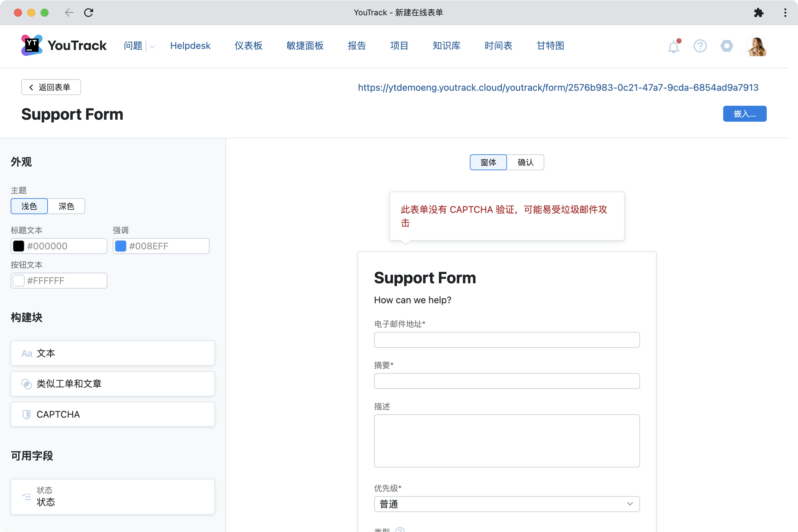Image resolution: width=798 pixels, height=532 pixels.
Task: Go to 仪表板
Action: pos(248,46)
